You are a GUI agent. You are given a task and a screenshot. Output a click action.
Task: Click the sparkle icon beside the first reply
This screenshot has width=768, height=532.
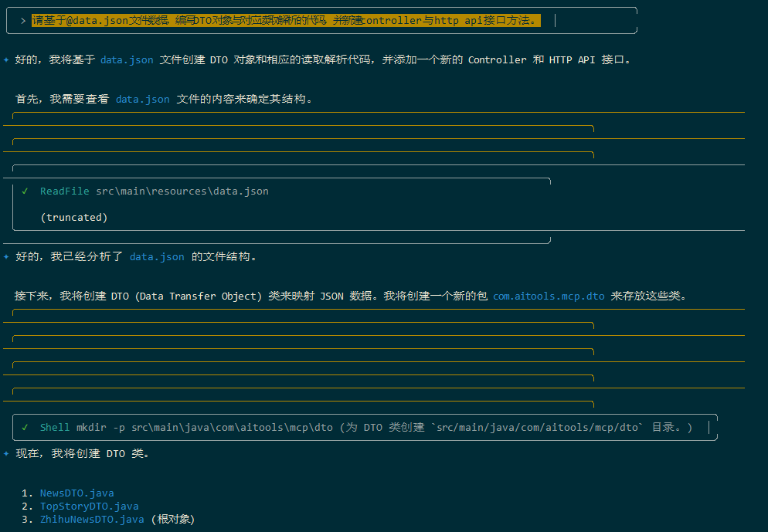(6, 59)
